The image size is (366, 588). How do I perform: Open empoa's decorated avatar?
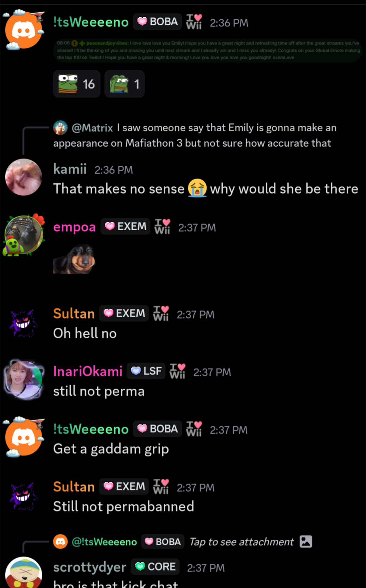point(24,234)
